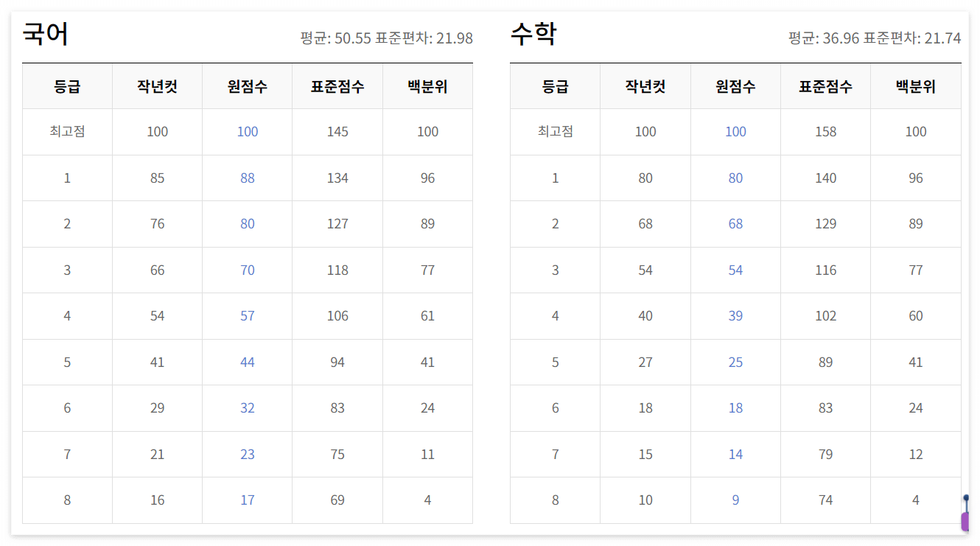The height and width of the screenshot is (546, 980).
Task: Click the 백분위 header in 수학 table
Action: tap(915, 86)
